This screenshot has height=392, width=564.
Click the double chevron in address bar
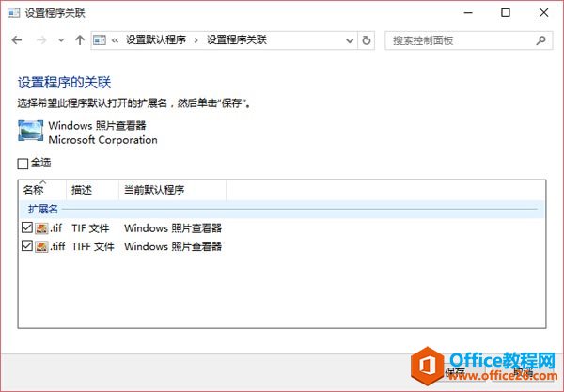(115, 40)
